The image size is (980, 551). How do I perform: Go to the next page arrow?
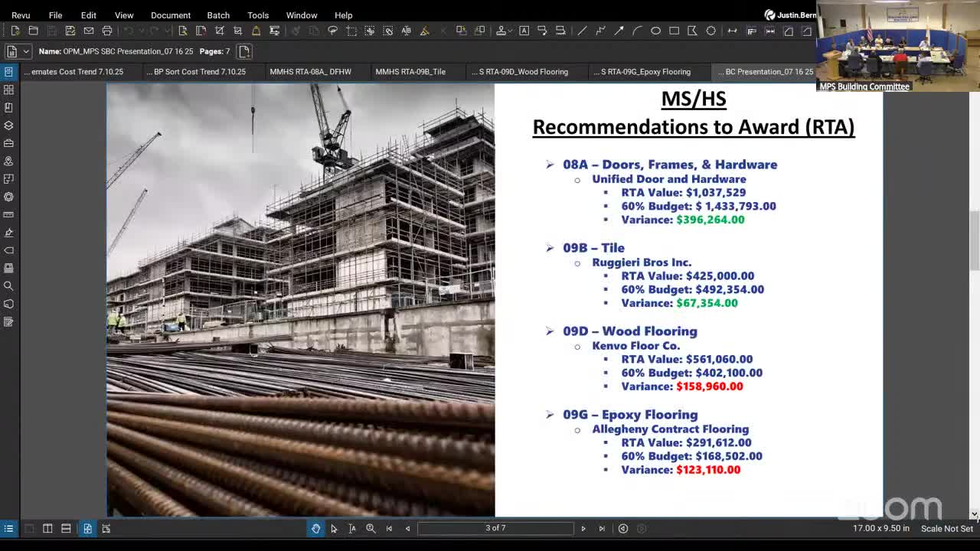point(583,528)
